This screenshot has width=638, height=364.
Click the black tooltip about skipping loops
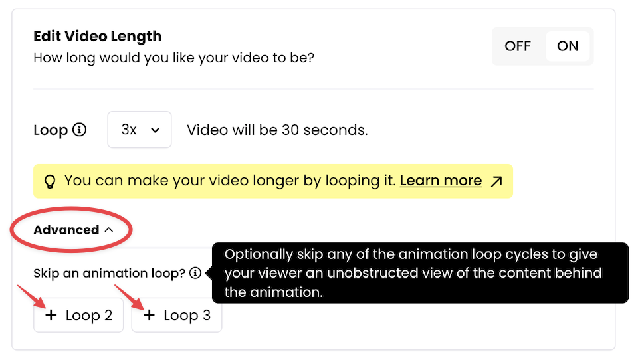420,273
